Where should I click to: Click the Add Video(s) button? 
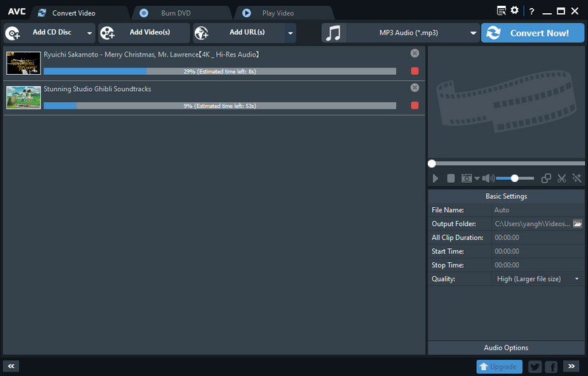(x=144, y=33)
